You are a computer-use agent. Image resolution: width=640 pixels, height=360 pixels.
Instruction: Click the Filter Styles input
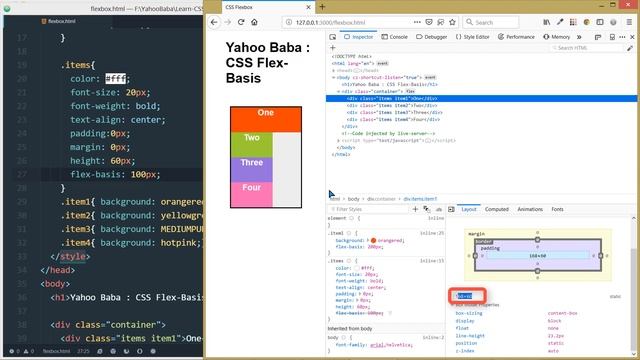click(x=369, y=209)
